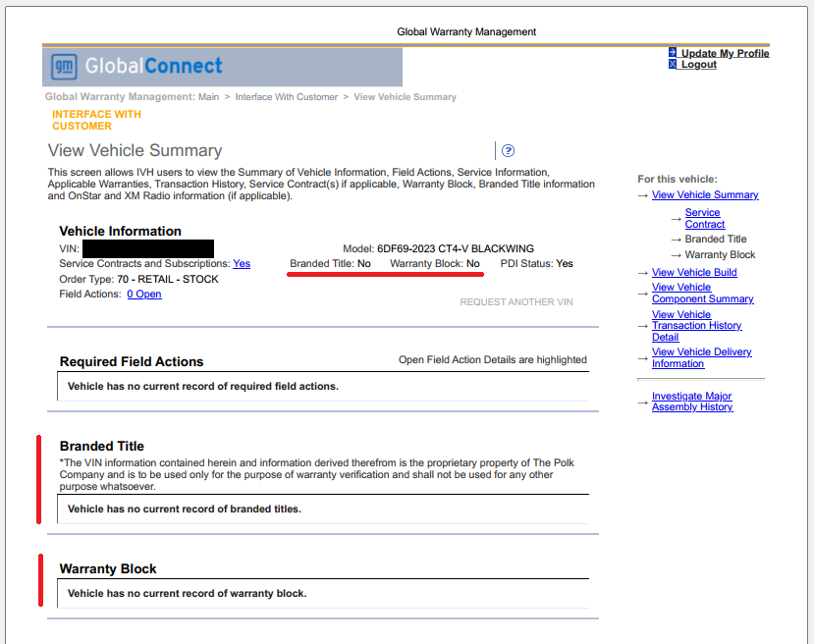Click the INTERFACE WITH CUSTOMER heading
814x644 pixels.
tap(96, 120)
